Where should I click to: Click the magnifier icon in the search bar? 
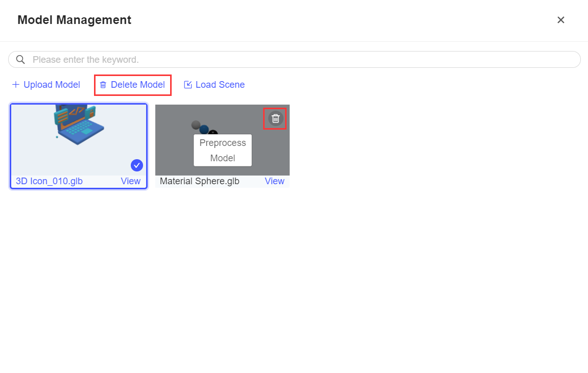[x=20, y=59]
